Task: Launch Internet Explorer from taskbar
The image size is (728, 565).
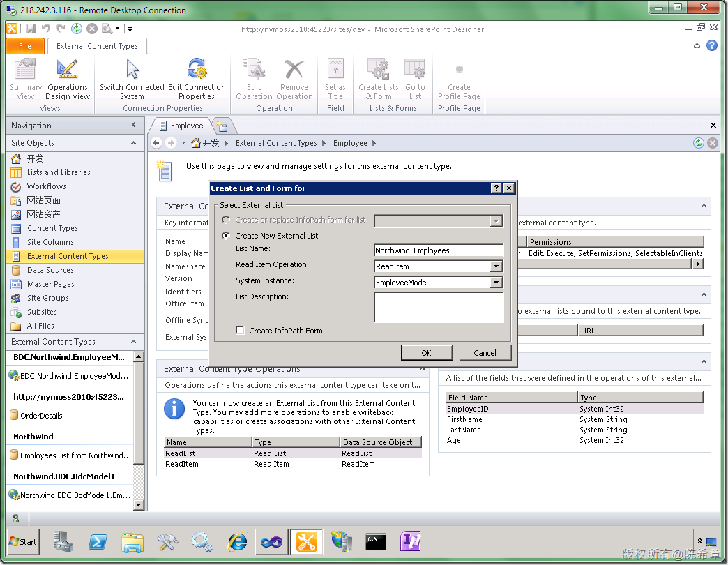Action: pyautogui.click(x=238, y=542)
